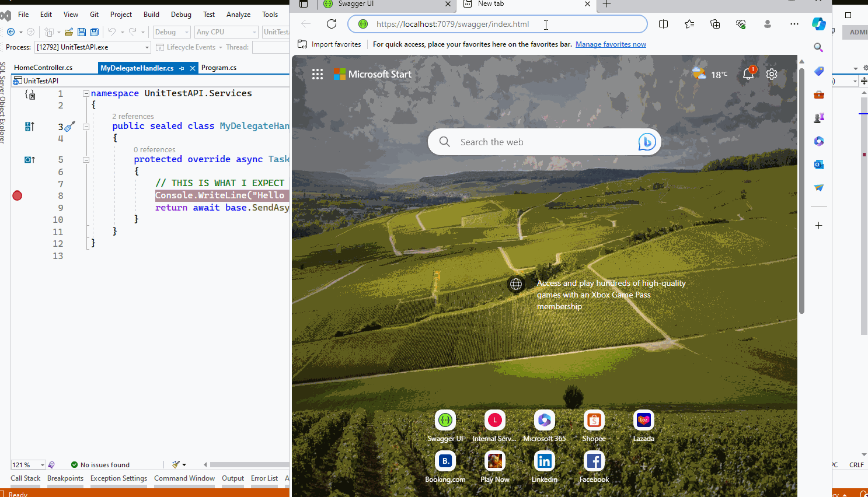
Task: Open the Any CPU platform dropdown
Action: (x=226, y=32)
